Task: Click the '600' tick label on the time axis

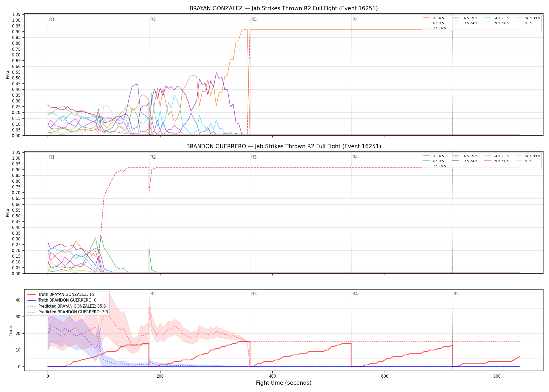Action: click(385, 376)
